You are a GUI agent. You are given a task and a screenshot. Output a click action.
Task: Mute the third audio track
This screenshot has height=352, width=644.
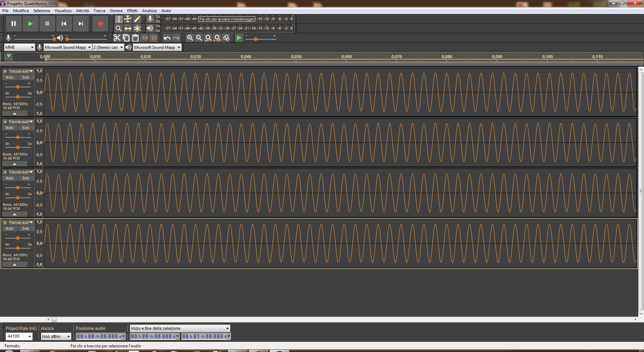(9, 178)
